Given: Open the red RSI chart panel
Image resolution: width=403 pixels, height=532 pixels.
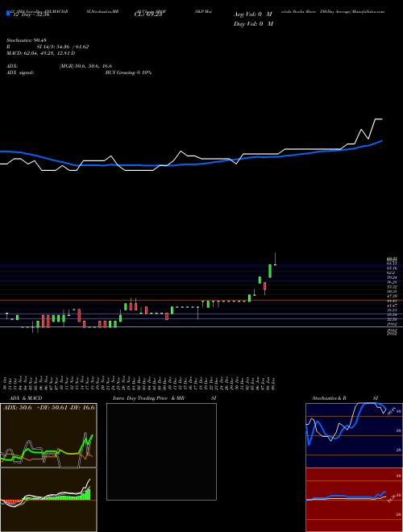Looking at the screenshot, I should (x=354, y=500).
